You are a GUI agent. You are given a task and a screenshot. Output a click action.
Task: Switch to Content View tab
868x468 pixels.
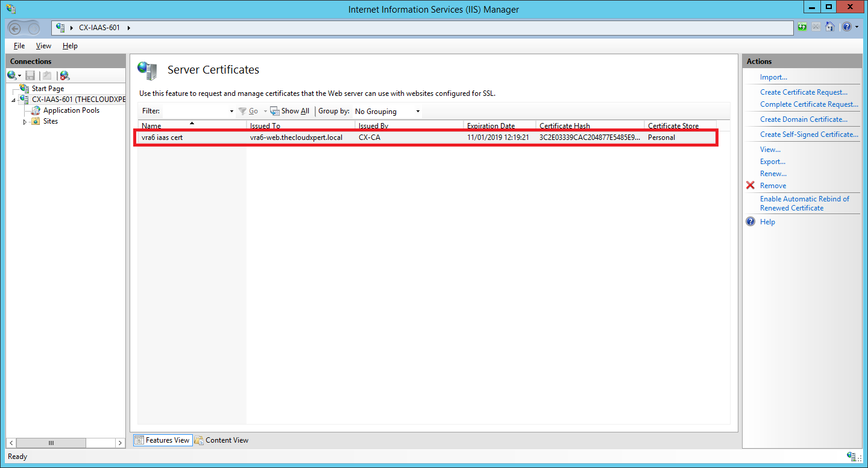tap(221, 440)
